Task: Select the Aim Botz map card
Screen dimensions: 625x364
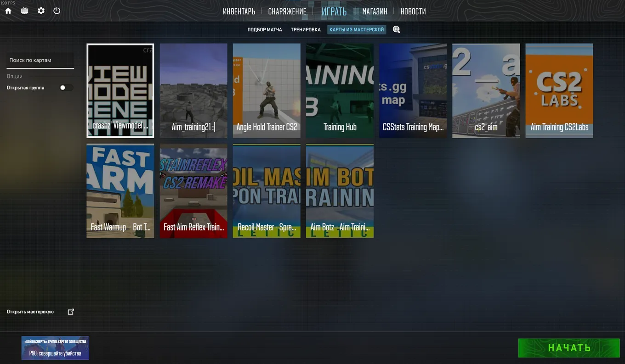Action: coord(340,191)
